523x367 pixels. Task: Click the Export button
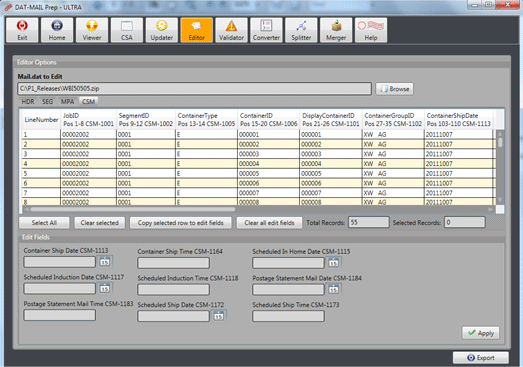481,358
